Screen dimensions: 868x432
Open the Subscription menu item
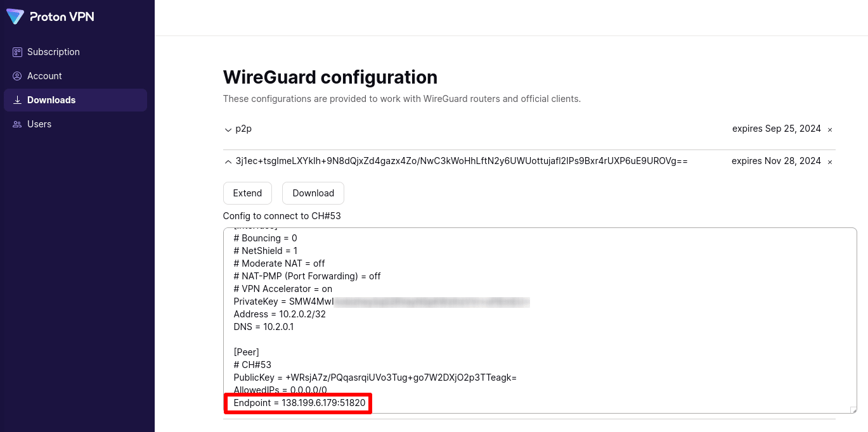[53, 52]
